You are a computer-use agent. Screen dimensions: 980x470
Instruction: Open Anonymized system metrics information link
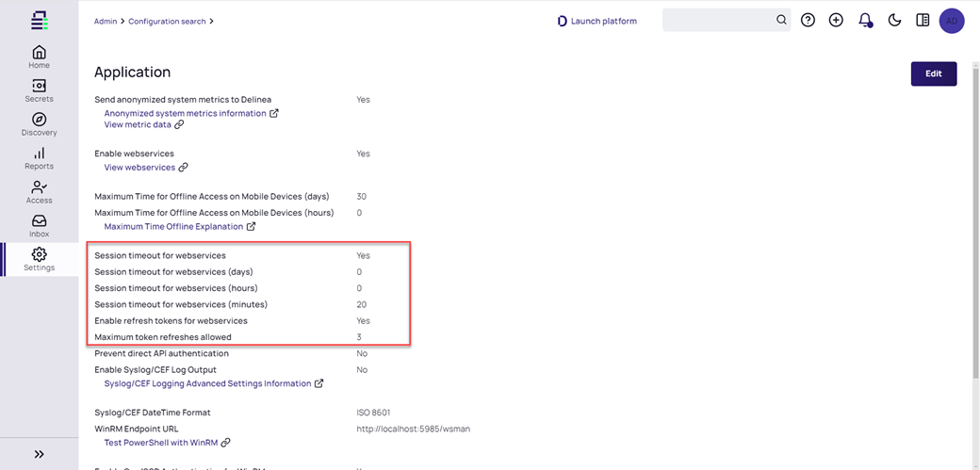185,114
